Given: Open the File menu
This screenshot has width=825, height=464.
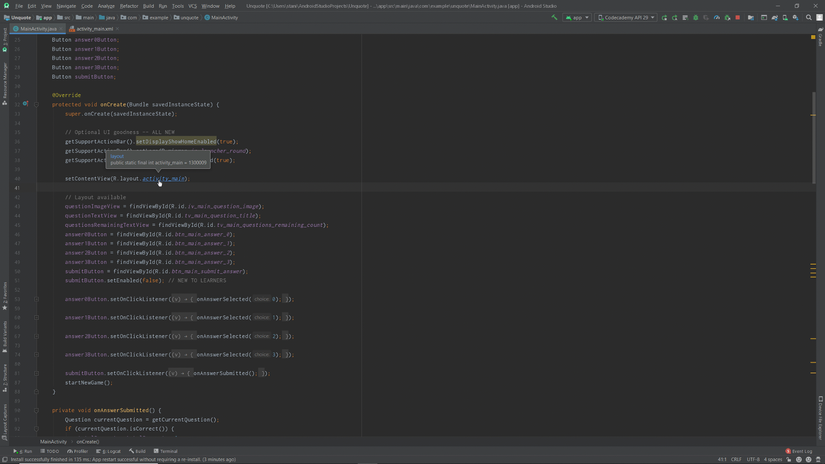Looking at the screenshot, I should (x=18, y=6).
